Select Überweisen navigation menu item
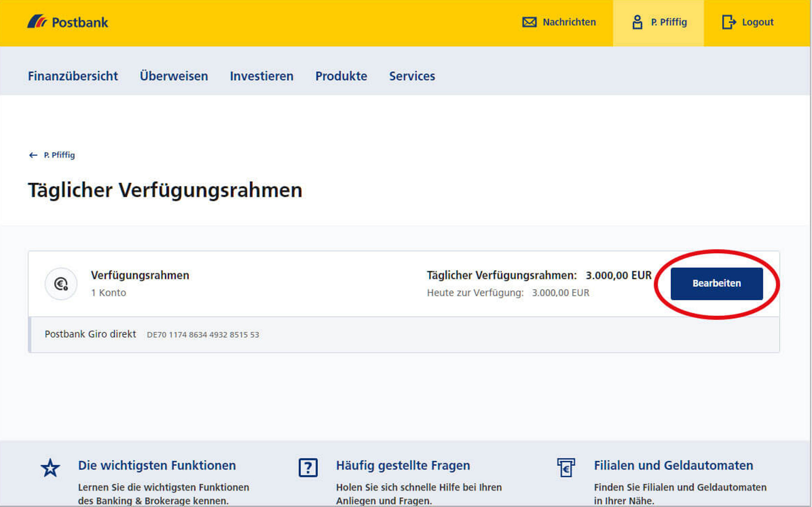Viewport: 812px width, 507px height. pyautogui.click(x=174, y=76)
